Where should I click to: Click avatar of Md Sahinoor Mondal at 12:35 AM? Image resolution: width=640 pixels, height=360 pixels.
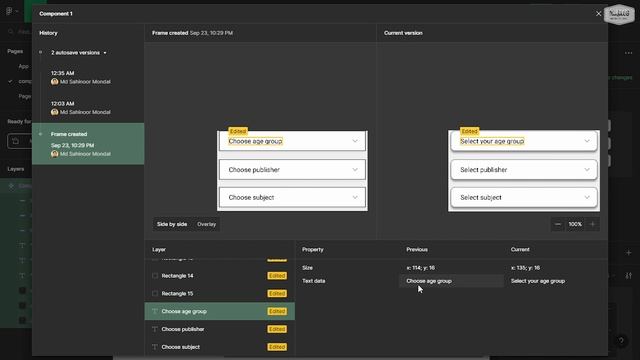click(x=54, y=82)
